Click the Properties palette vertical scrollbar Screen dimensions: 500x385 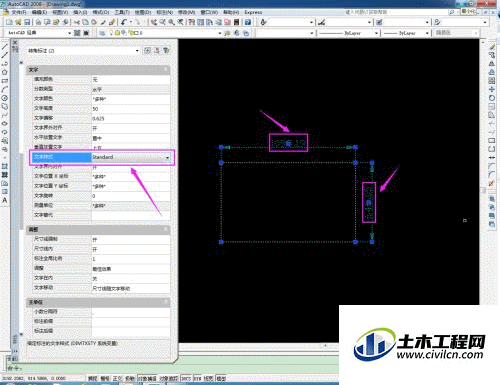21,190
